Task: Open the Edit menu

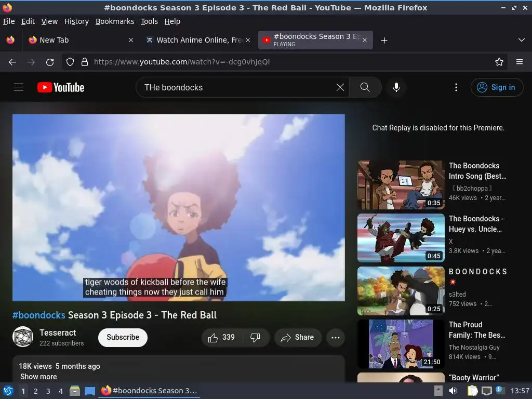Action: [x=28, y=21]
